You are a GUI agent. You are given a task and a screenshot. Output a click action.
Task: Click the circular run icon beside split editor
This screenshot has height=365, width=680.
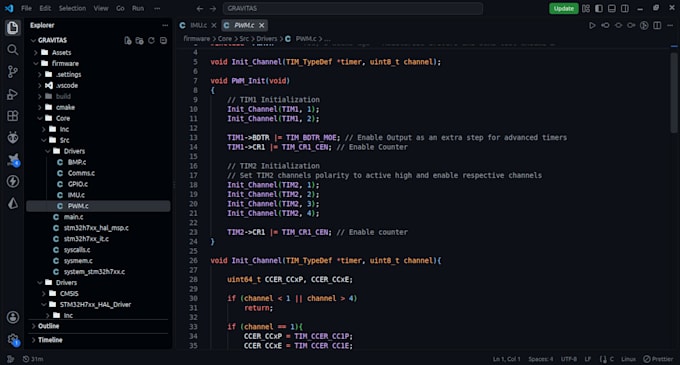(x=644, y=26)
